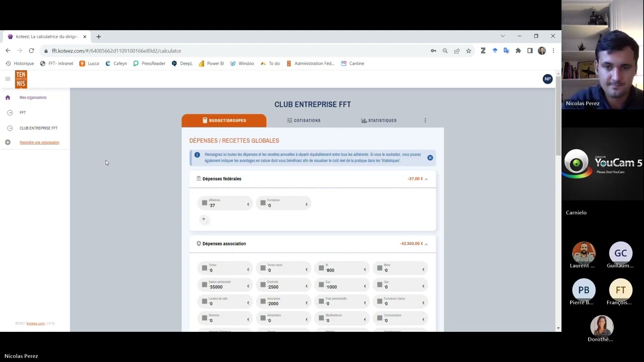644x362 pixels.
Task: Open the hamburger menu beside the Tennis logo
Action: tap(8, 79)
